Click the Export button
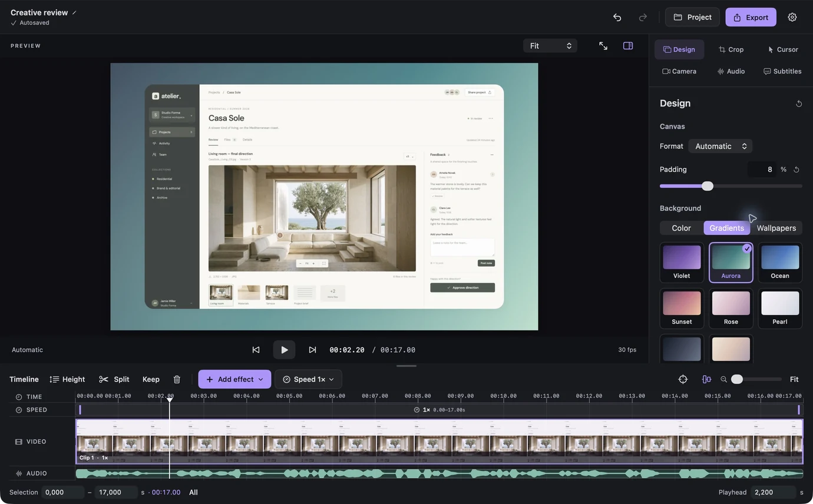This screenshot has width=813, height=504. point(751,17)
